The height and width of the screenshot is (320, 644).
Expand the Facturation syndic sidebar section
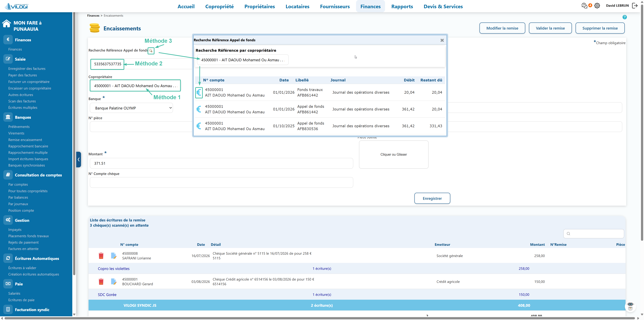click(32, 310)
